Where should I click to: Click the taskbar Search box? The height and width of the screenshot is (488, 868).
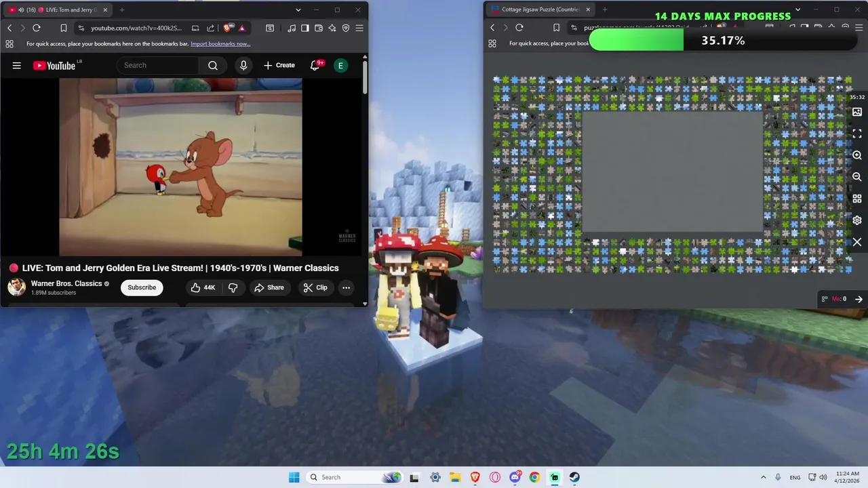click(x=353, y=477)
